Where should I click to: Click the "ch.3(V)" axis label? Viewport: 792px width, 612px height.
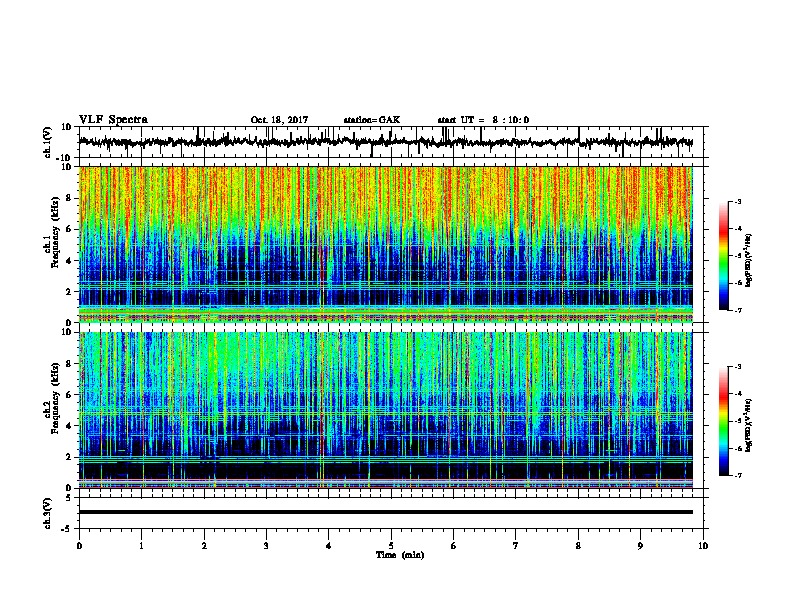pyautogui.click(x=47, y=513)
